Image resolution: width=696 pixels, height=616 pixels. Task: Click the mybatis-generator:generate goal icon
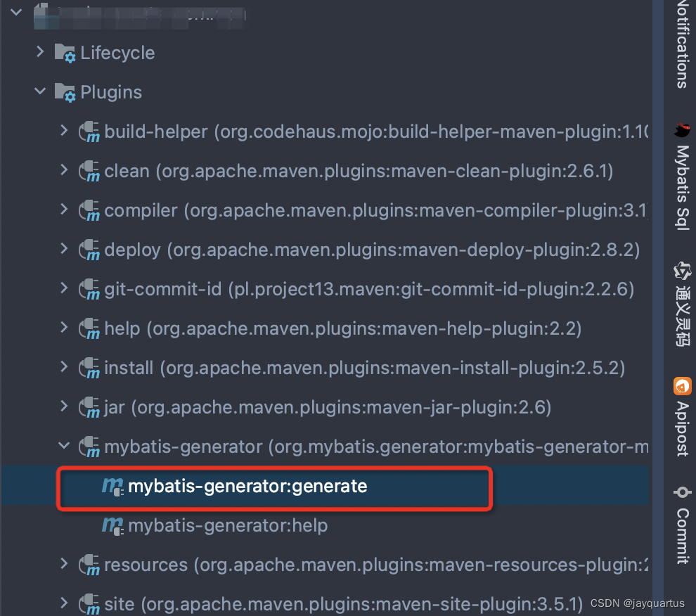pyautogui.click(x=112, y=487)
